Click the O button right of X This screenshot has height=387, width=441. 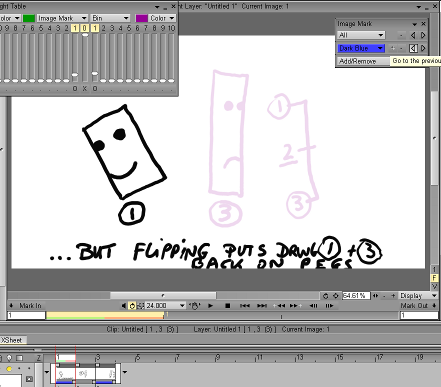tap(95, 88)
